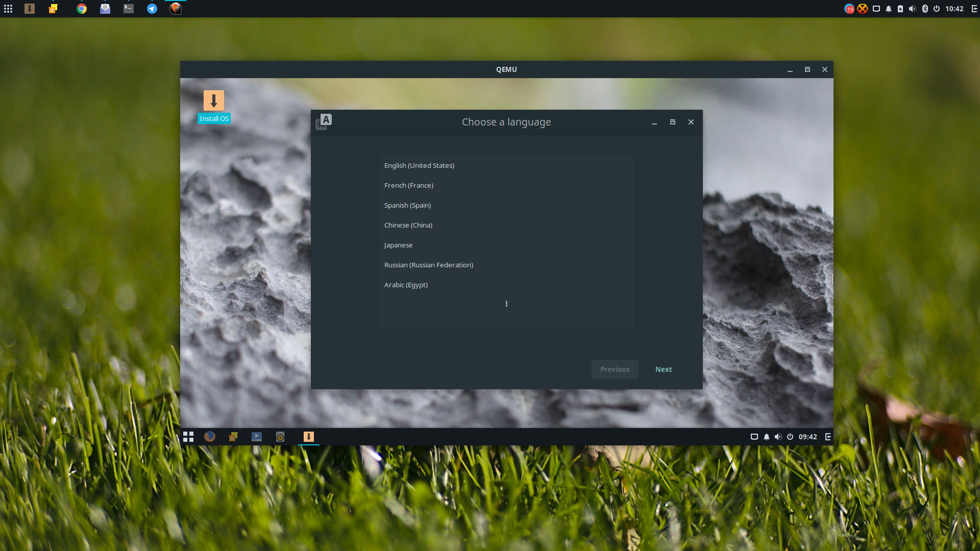Open Telegram from the host top panel
Screen dimensions: 980x551
pyautogui.click(x=152, y=9)
